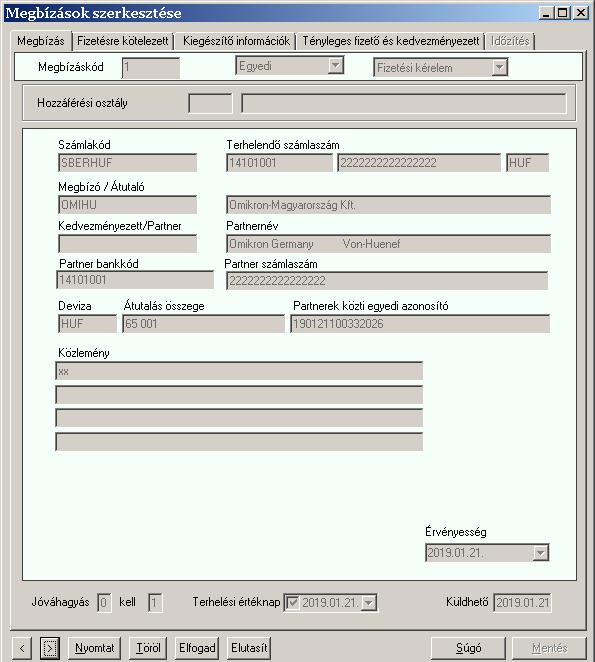595x662 pixels.
Task: Click the Partner számlaszám field
Action: pyautogui.click(x=387, y=281)
